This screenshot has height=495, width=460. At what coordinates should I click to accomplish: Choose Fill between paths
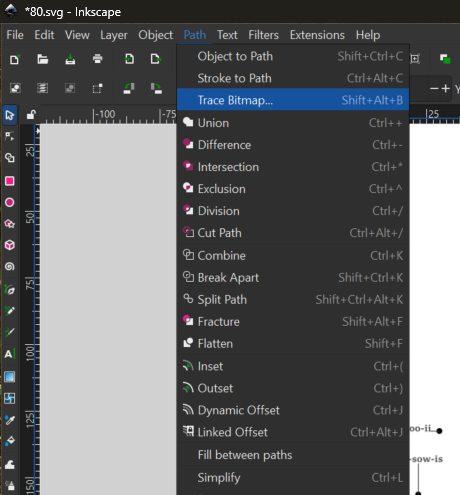tap(293, 455)
